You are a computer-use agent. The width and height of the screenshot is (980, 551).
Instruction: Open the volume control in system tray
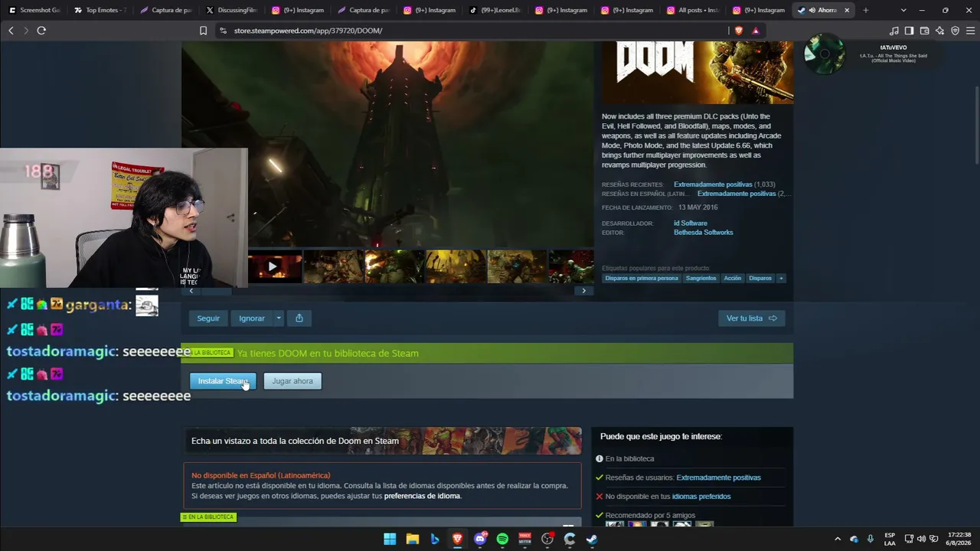pyautogui.click(x=921, y=539)
